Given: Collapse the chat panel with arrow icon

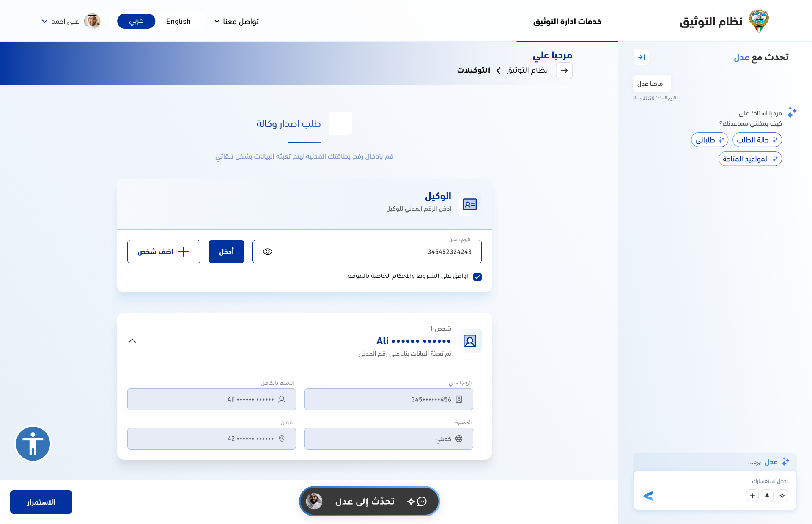Looking at the screenshot, I should pyautogui.click(x=641, y=57).
